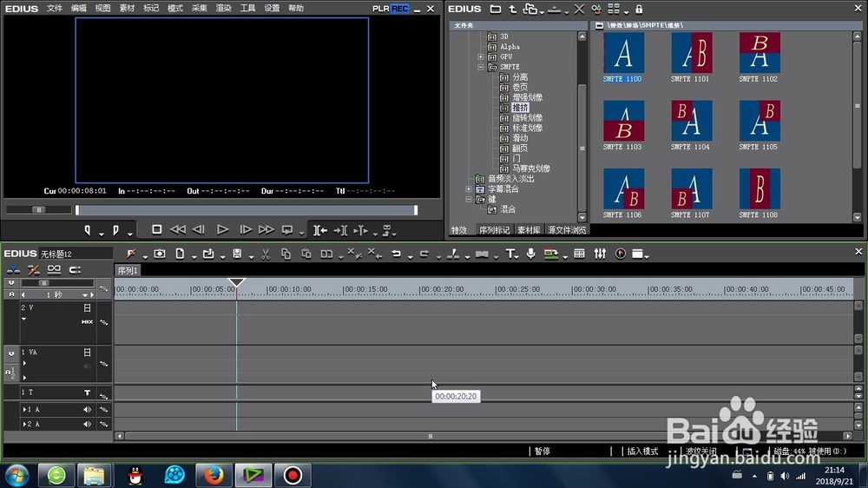Select the 序列1 sequence tab
Screen dimensions: 868x488
128,270
